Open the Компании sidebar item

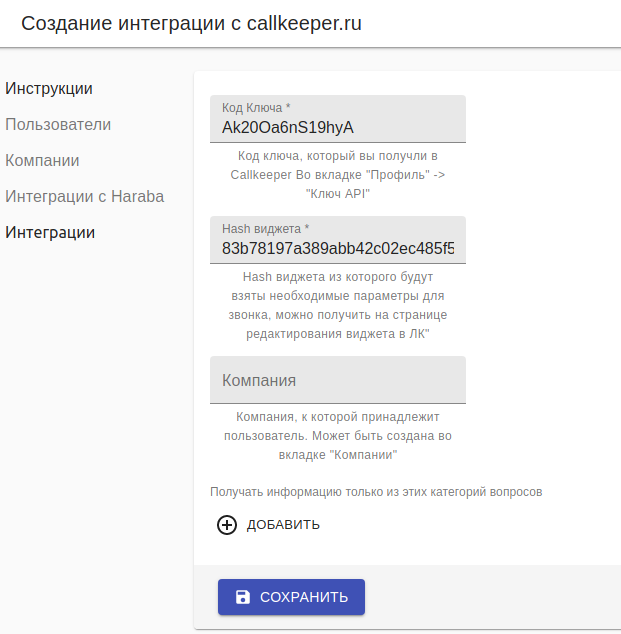42,161
